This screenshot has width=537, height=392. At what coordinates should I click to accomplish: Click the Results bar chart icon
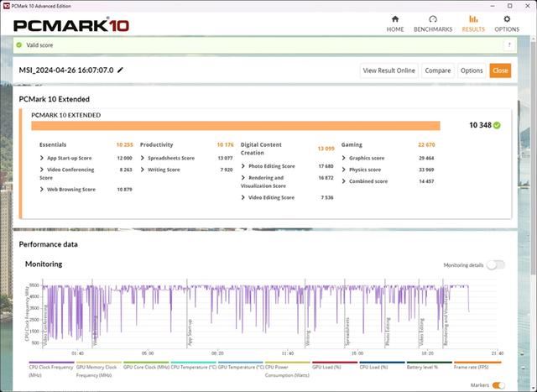click(473, 19)
